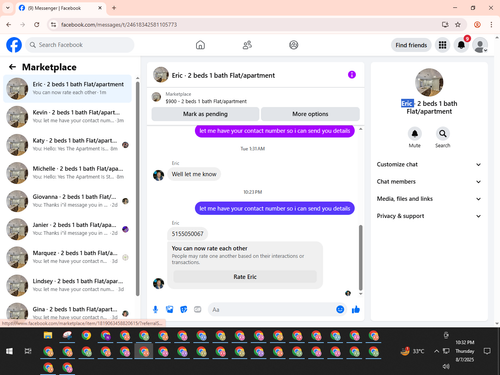Open Katy's conversation in the list
This screenshot has width=500, height=375.
pos(68,145)
